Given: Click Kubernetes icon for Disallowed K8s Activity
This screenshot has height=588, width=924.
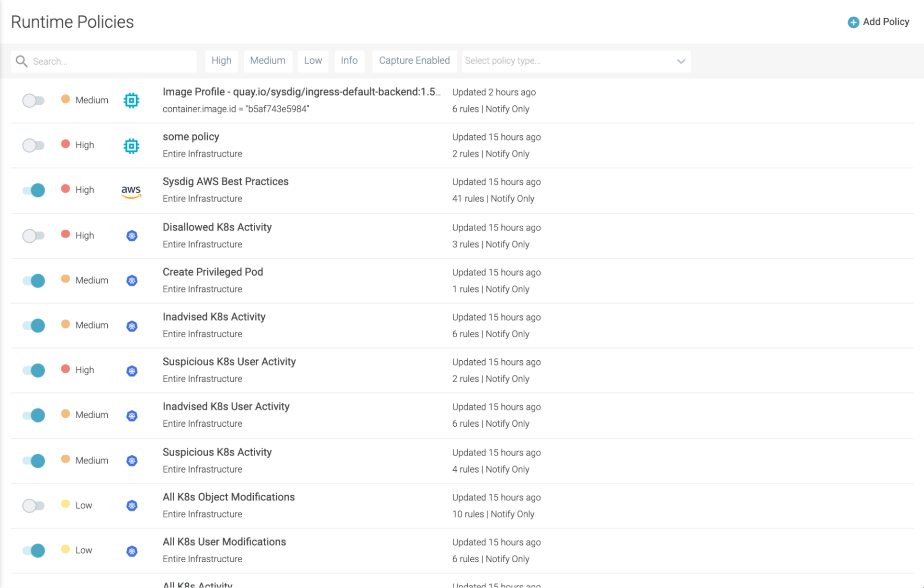Looking at the screenshot, I should [x=132, y=236].
